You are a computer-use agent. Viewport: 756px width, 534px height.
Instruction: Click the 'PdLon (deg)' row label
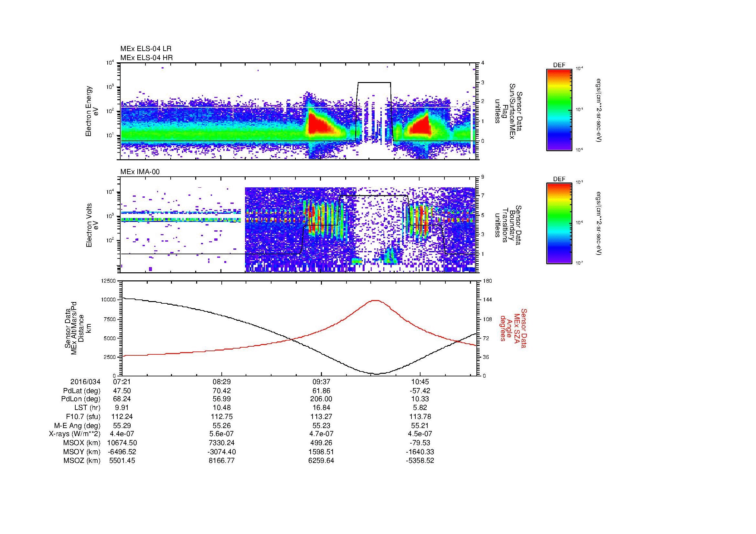coord(81,399)
